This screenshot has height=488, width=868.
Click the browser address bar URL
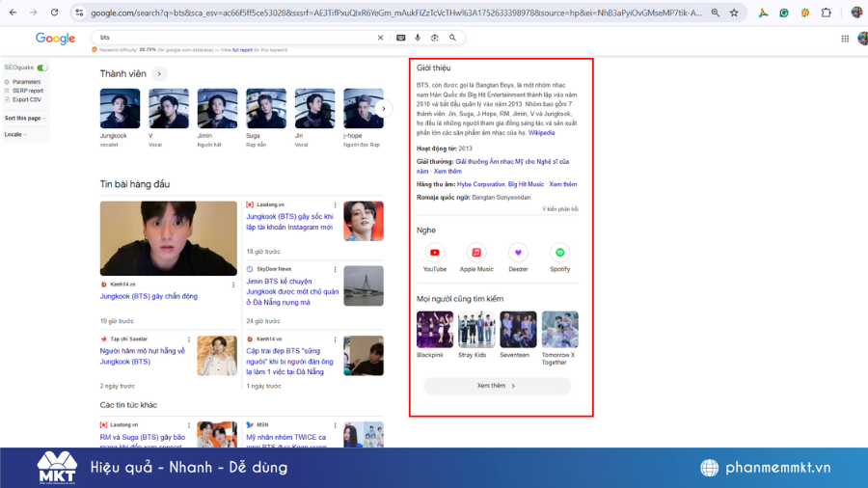395,13
